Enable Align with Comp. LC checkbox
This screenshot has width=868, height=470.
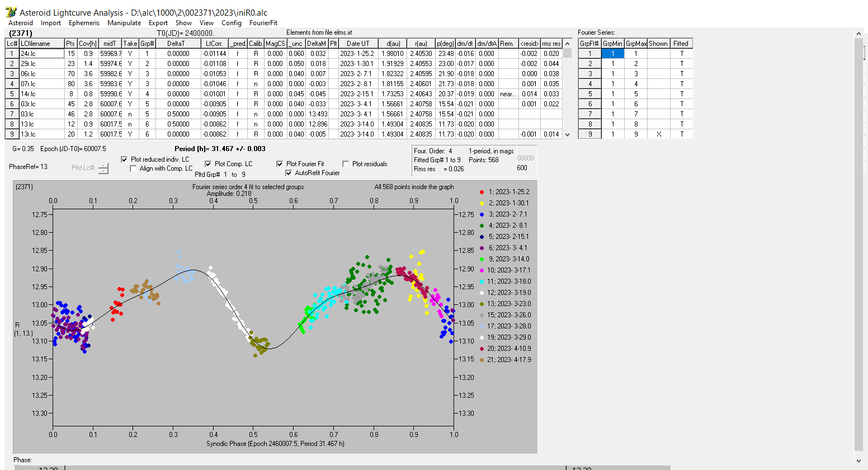click(133, 168)
